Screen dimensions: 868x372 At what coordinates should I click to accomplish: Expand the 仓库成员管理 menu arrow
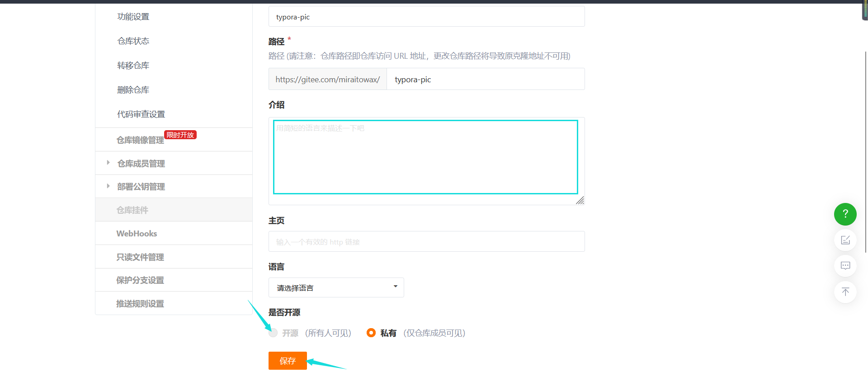[x=108, y=163]
